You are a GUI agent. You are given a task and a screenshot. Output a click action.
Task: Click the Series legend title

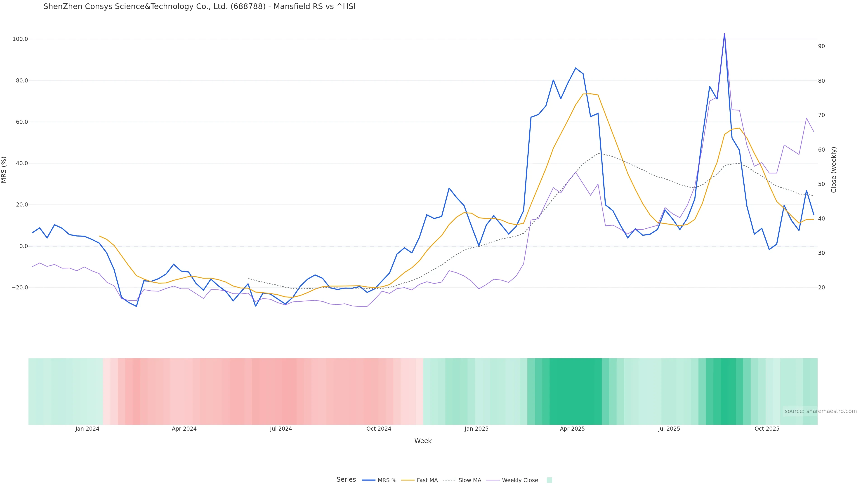346,480
